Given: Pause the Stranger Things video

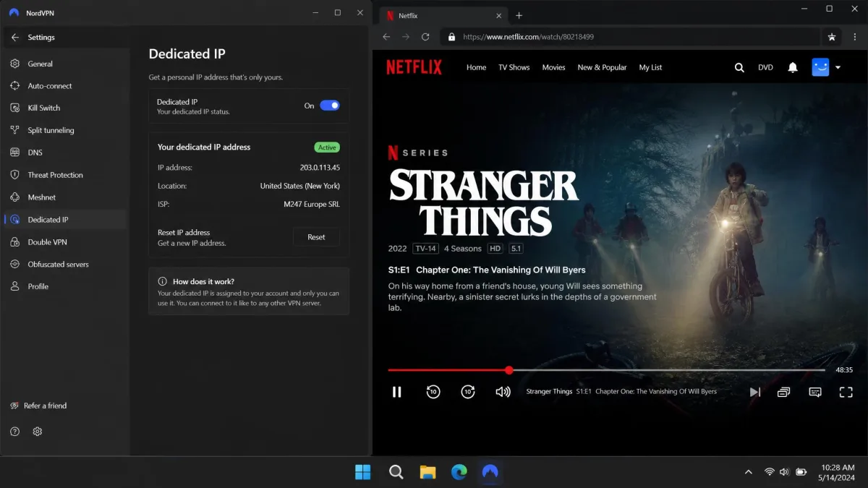Looking at the screenshot, I should click(396, 392).
